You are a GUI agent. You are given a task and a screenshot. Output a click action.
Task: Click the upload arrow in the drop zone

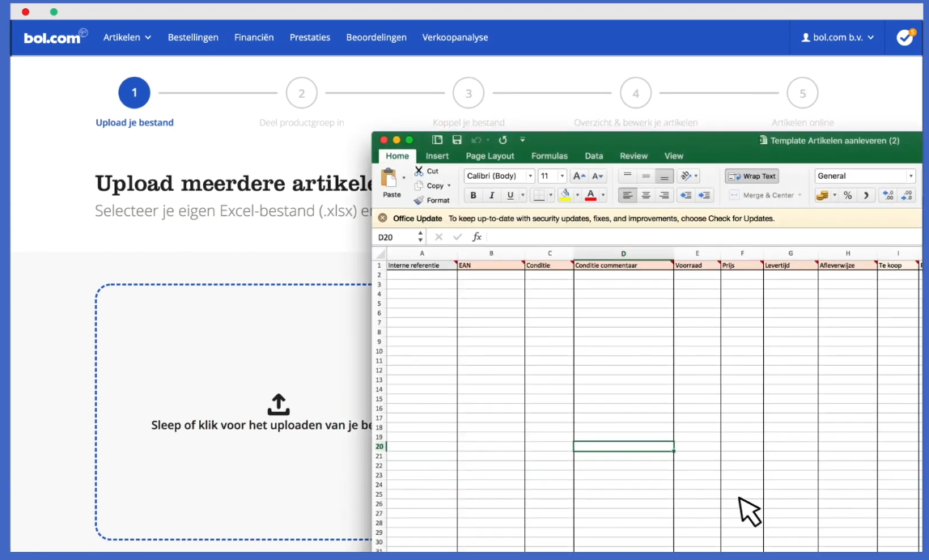point(278,404)
